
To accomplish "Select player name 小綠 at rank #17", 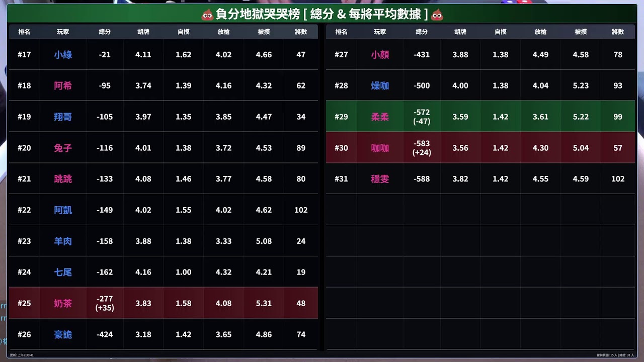I will point(63,54).
